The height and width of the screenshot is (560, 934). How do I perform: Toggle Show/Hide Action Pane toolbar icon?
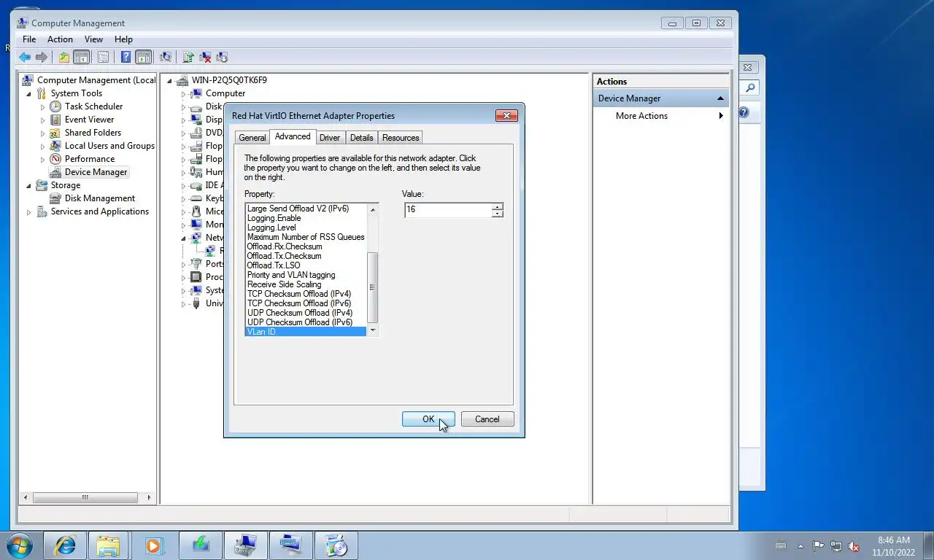click(x=144, y=57)
